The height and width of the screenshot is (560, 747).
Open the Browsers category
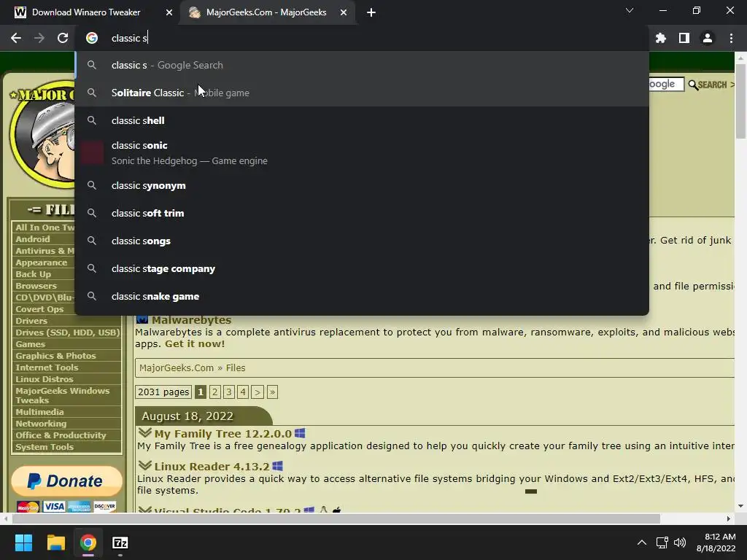[x=36, y=286]
